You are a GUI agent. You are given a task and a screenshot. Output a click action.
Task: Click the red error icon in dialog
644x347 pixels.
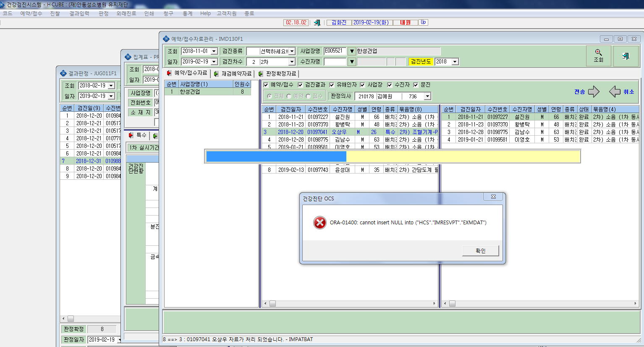(x=320, y=223)
